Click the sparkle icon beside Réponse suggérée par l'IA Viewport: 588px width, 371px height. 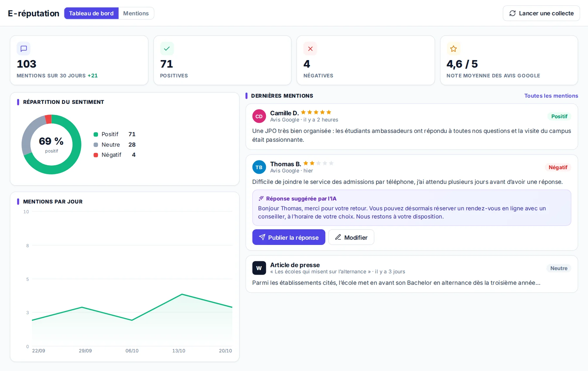tap(261, 199)
